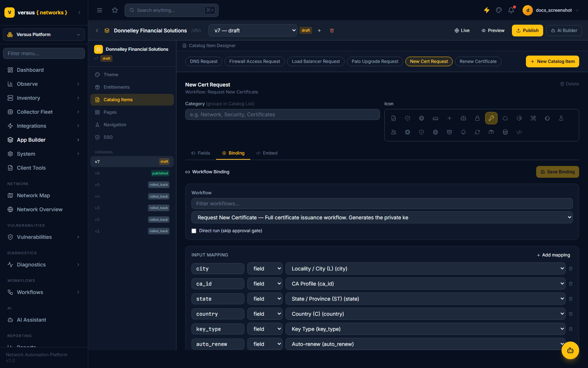Click the Publish button

click(527, 31)
